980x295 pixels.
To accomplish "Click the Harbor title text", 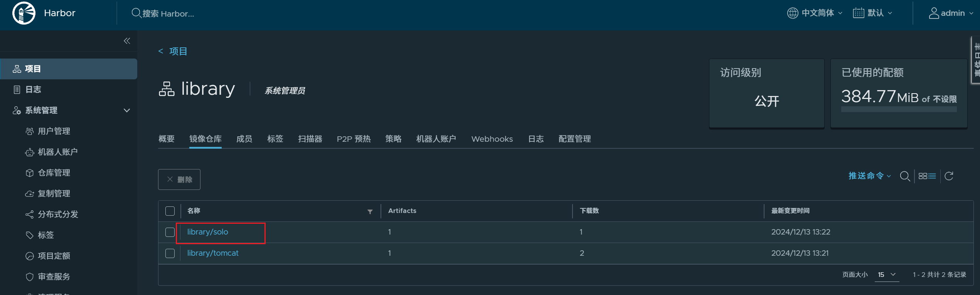I will click(60, 13).
